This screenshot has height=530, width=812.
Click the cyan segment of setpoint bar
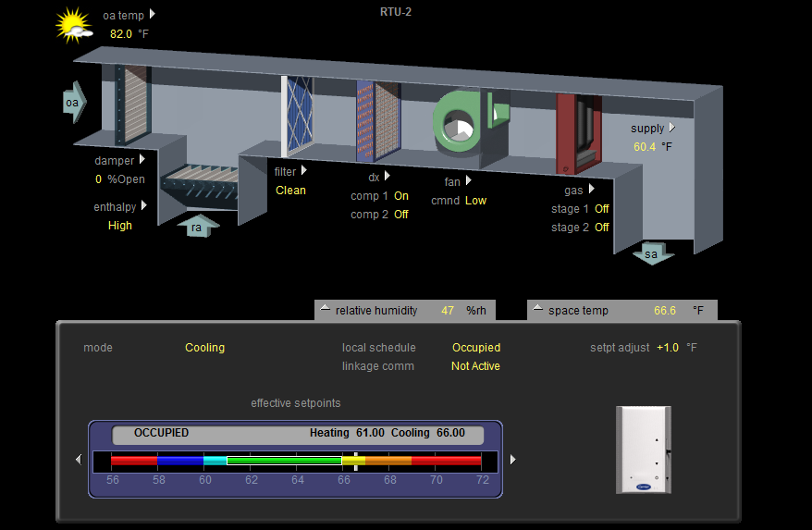pyautogui.click(x=215, y=461)
